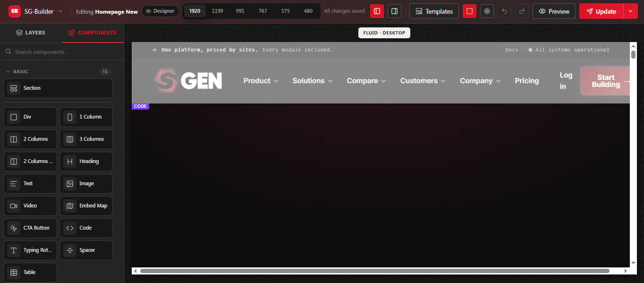
Task: Select the 991 breakpoint
Action: click(240, 11)
